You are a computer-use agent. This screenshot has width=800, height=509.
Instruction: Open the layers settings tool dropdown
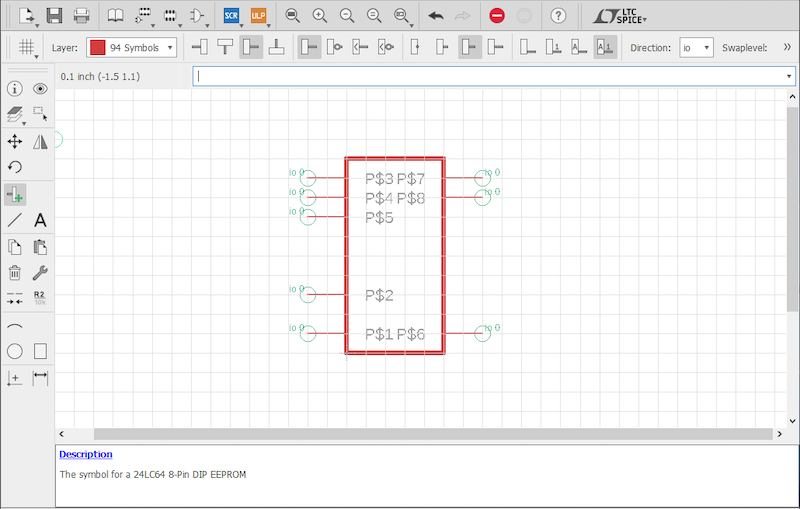(x=24, y=123)
